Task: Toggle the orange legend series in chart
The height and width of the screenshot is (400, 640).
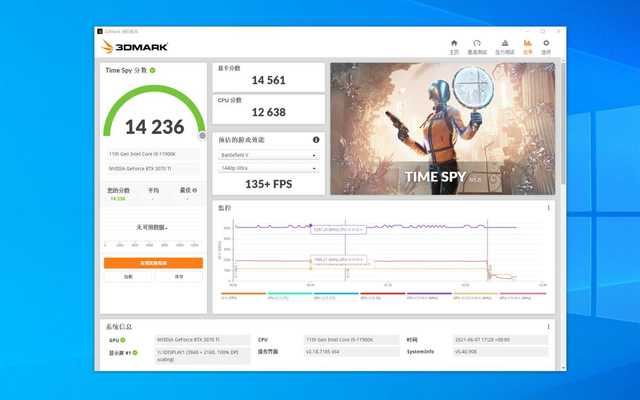Action: coord(243,296)
